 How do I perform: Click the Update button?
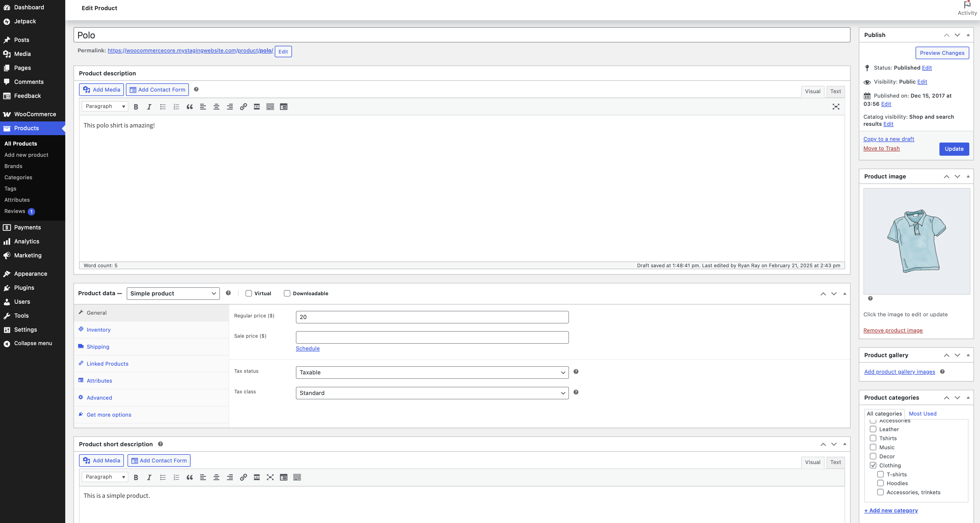(954, 149)
